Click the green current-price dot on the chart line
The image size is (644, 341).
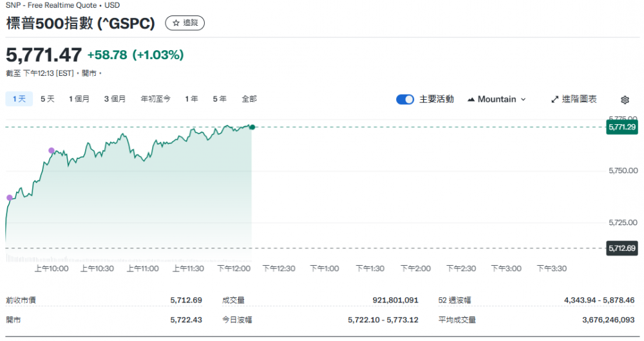(252, 127)
